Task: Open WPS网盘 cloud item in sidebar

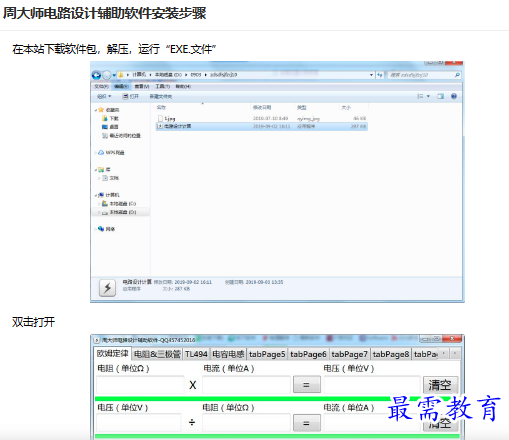Action: 111,153
